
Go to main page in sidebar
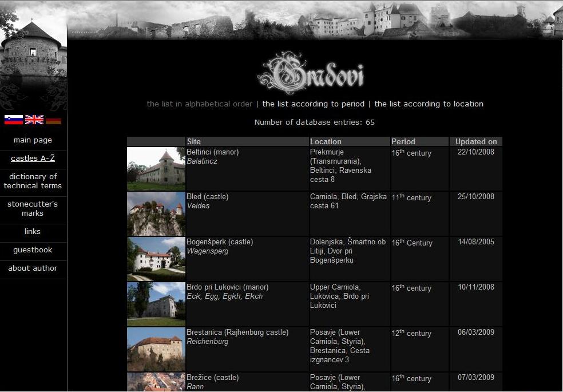[33, 140]
